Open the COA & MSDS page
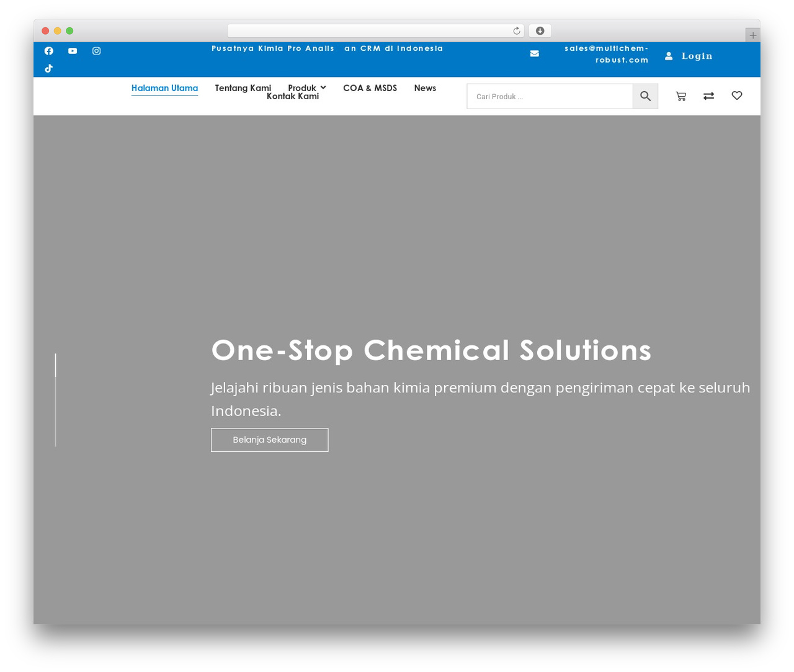The width and height of the screenshot is (794, 672). pos(370,88)
